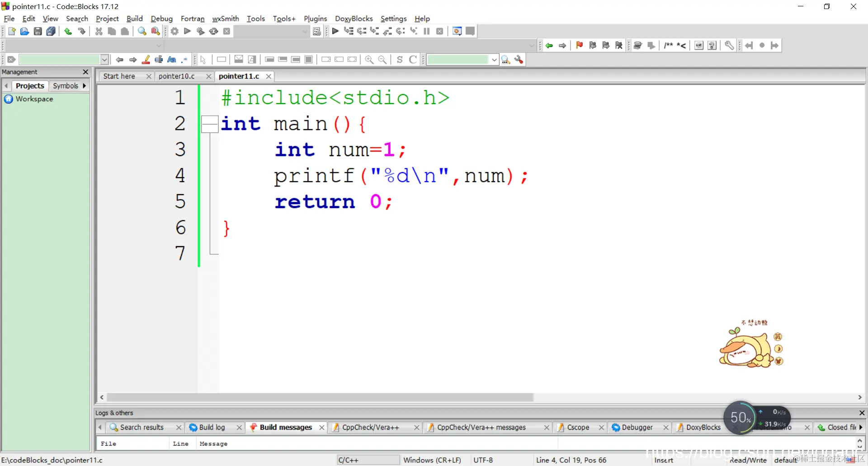Switch to the Build log tab
Screen dimensions: 868x466
click(x=212, y=427)
